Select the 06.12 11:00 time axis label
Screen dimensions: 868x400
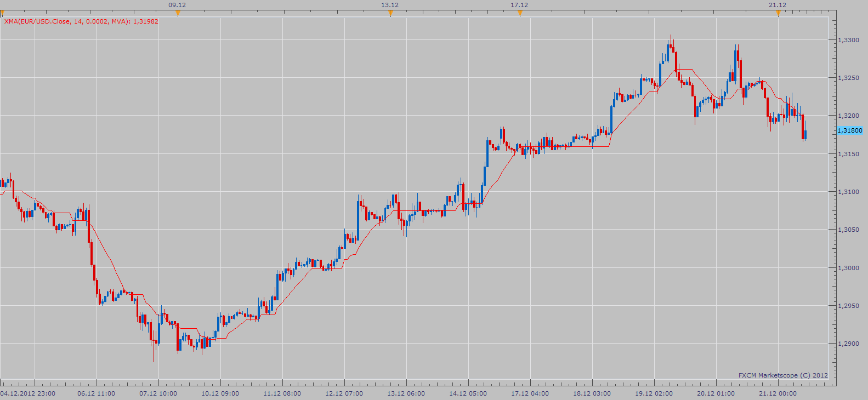click(97, 393)
